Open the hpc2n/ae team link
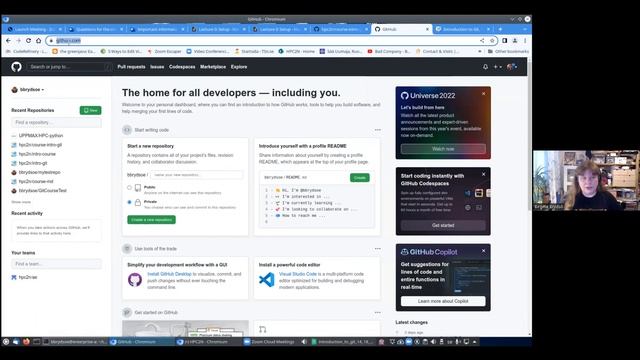This screenshot has height=360, width=640. tap(28, 277)
